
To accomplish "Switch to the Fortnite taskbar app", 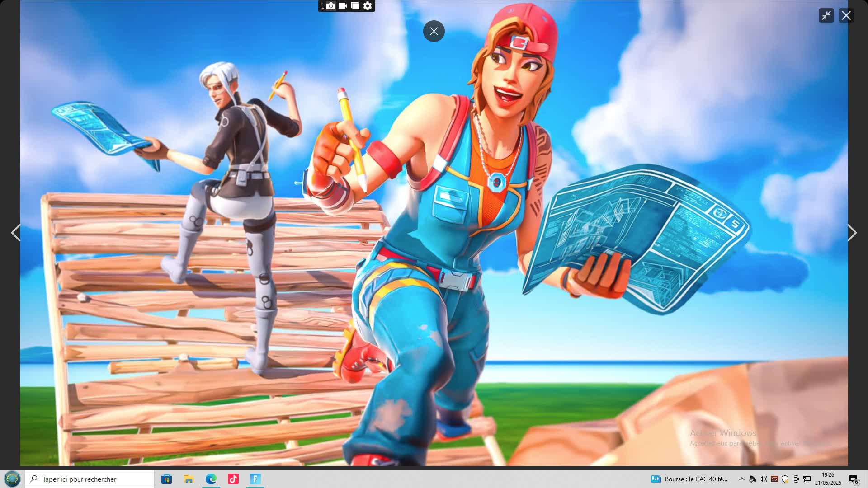I will tap(255, 479).
